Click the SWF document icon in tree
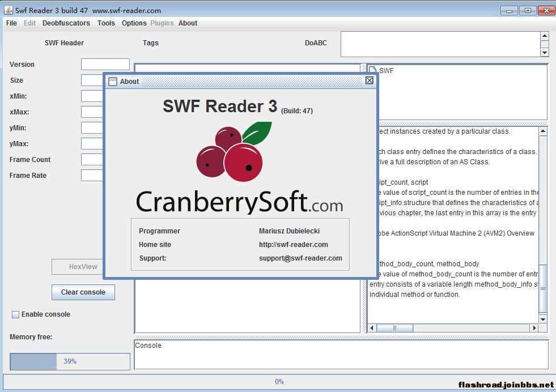This screenshot has width=556, height=392. [372, 70]
